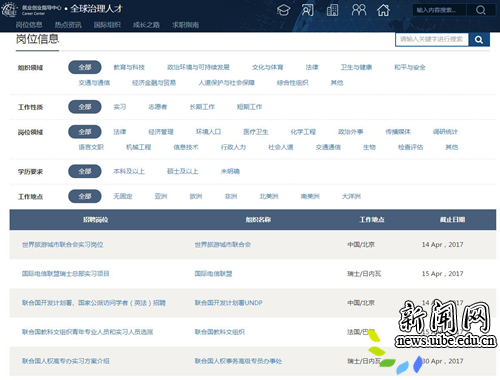Viewport: 500px width, 380px height.
Task: Choose 短期工作 under 工作性质
Action: pos(249,107)
